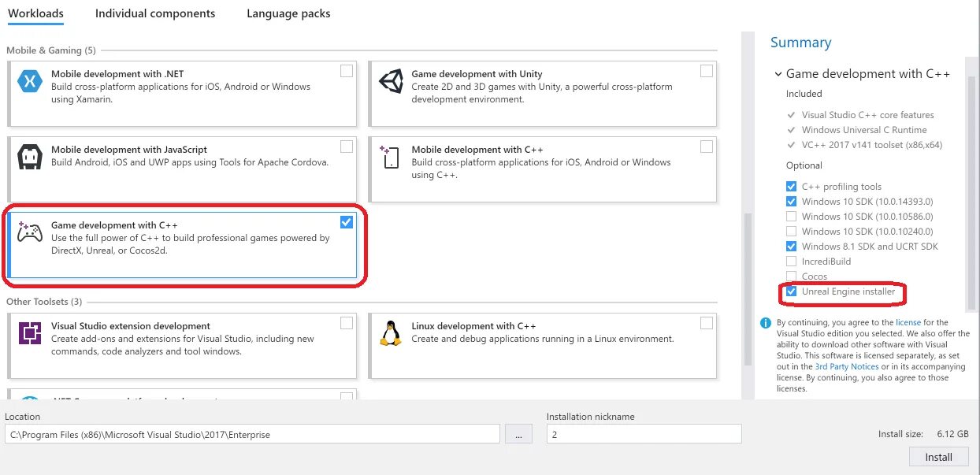Click the Installation nickname text field

click(644, 434)
